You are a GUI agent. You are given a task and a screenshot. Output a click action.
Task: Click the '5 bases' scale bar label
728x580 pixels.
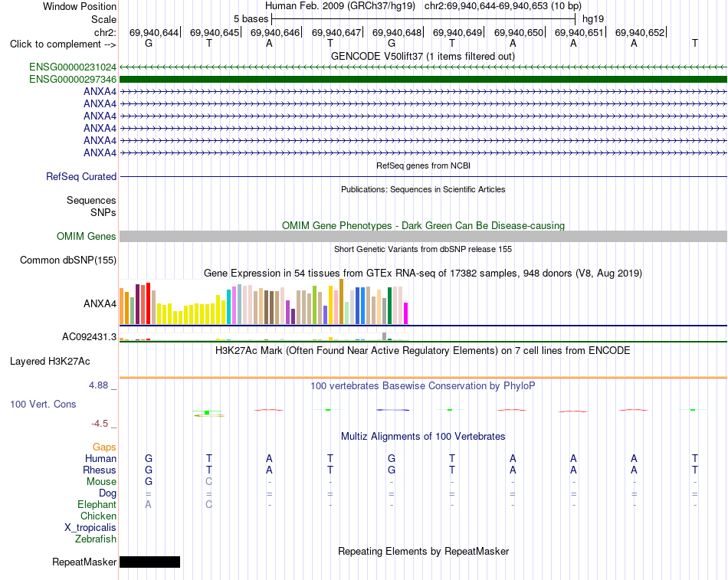pyautogui.click(x=251, y=19)
